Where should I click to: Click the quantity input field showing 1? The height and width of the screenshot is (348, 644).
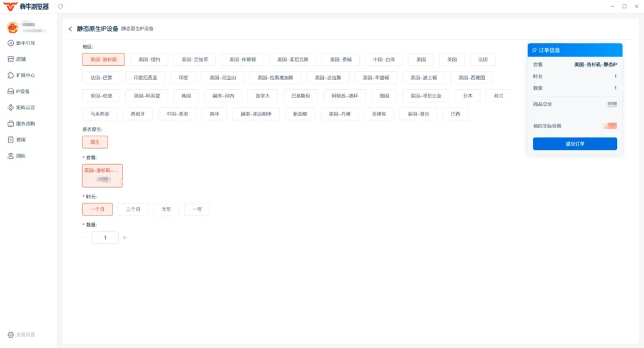[x=105, y=237]
